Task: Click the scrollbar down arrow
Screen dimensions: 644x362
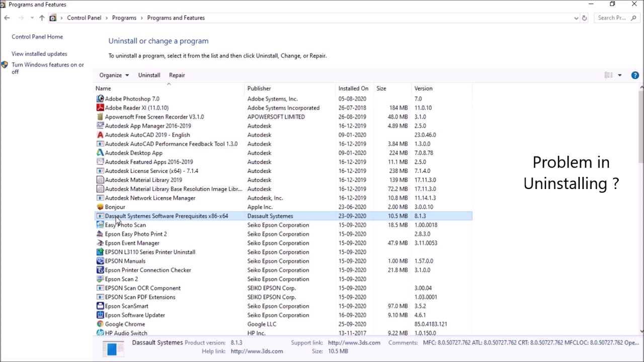Action: point(641,332)
